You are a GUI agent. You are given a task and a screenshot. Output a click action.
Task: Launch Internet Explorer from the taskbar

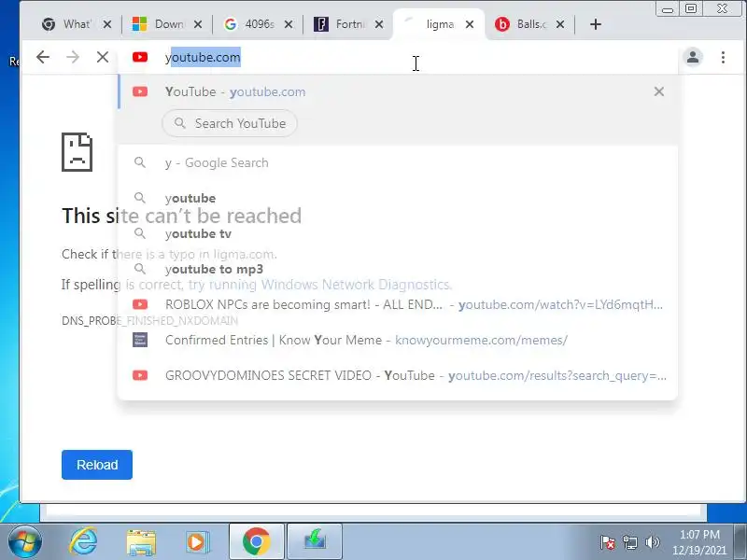coord(83,542)
